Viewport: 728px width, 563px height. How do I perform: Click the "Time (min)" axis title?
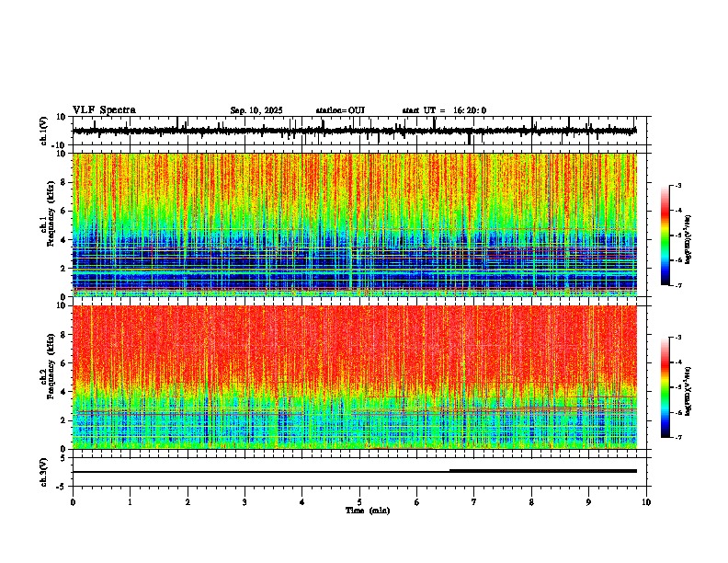tap(368, 511)
